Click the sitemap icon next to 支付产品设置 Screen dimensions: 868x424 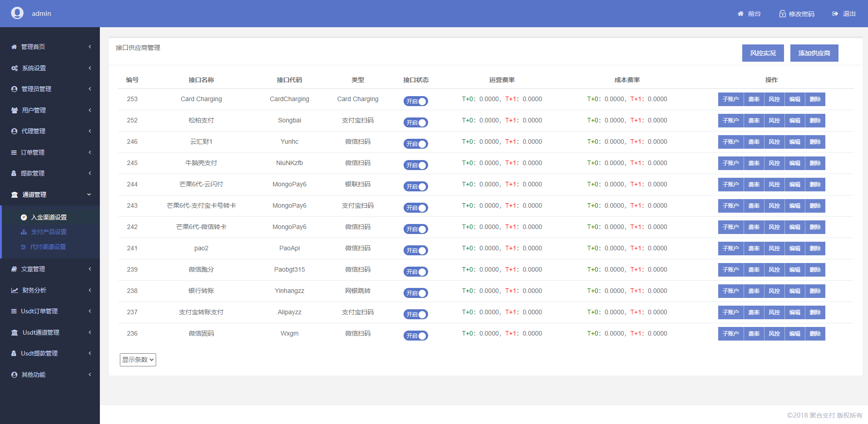24,232
